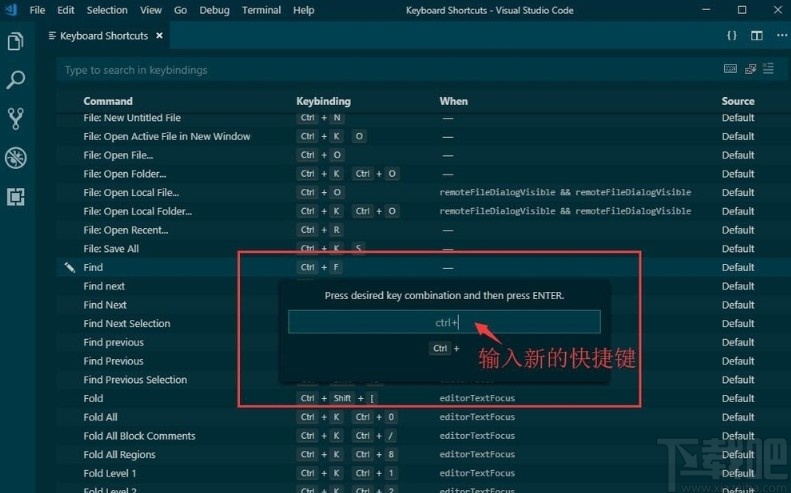Open the Source Control view

coord(16,119)
